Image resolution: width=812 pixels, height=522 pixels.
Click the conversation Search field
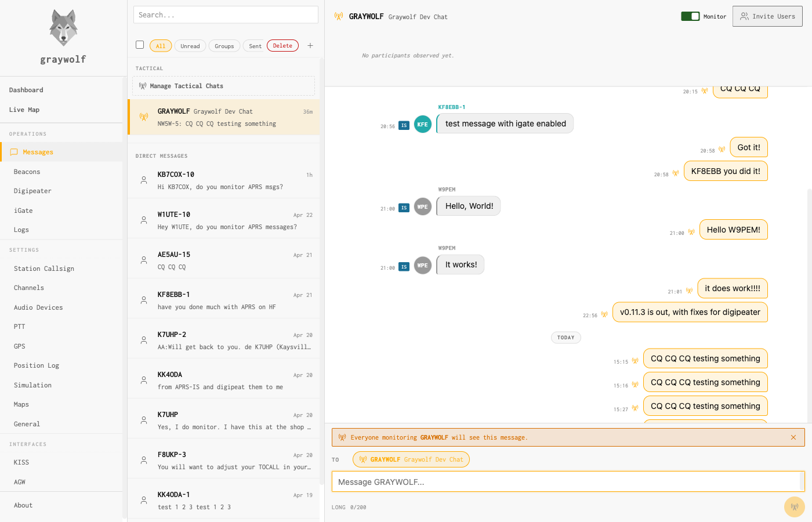click(x=226, y=14)
